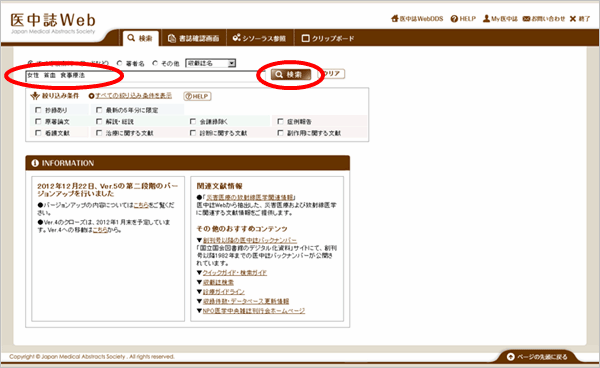The height and width of the screenshot is (368, 600).
Task: Click the INFORMATION info icon
Action: click(35, 163)
